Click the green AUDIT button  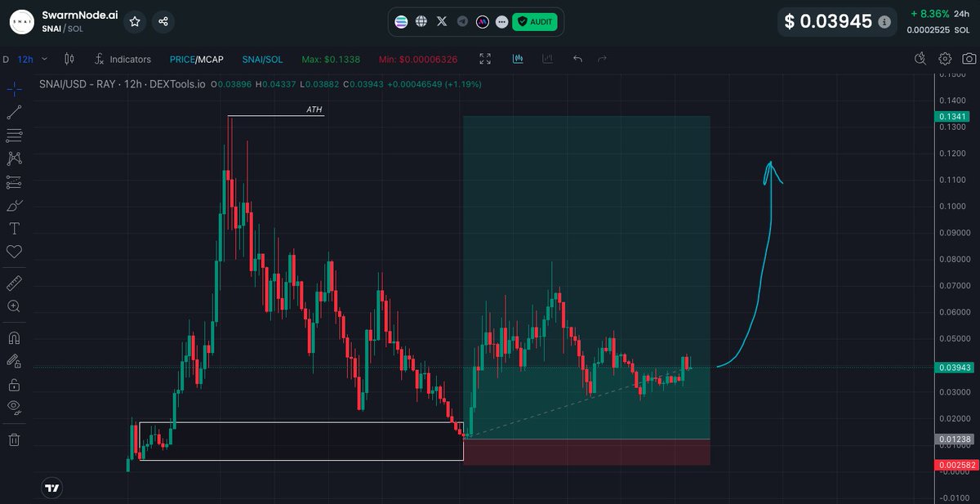coord(535,22)
